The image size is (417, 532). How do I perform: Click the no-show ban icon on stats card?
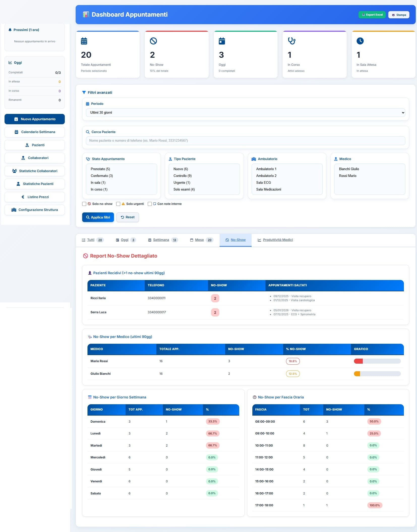tap(153, 41)
